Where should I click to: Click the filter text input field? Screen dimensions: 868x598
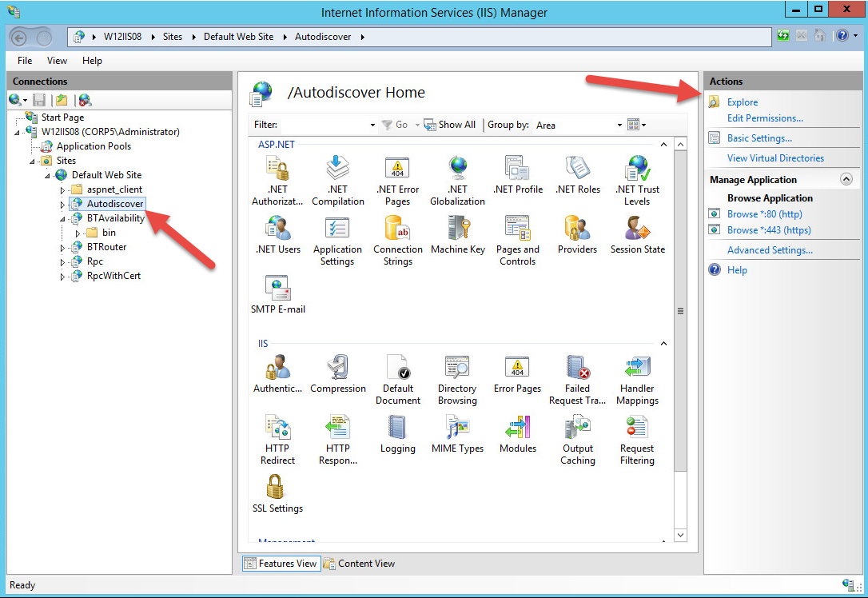click(325, 126)
